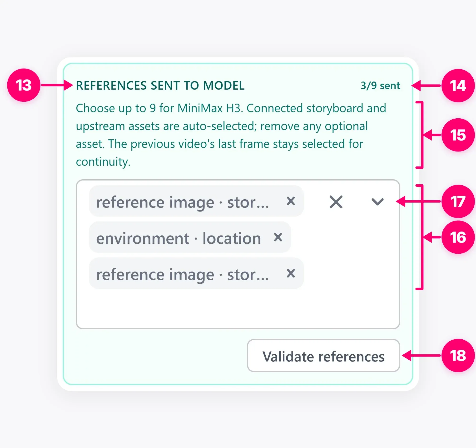Screen dimensions: 476x448
Task: Click inside empty area of references multi-select field
Action: point(238,309)
